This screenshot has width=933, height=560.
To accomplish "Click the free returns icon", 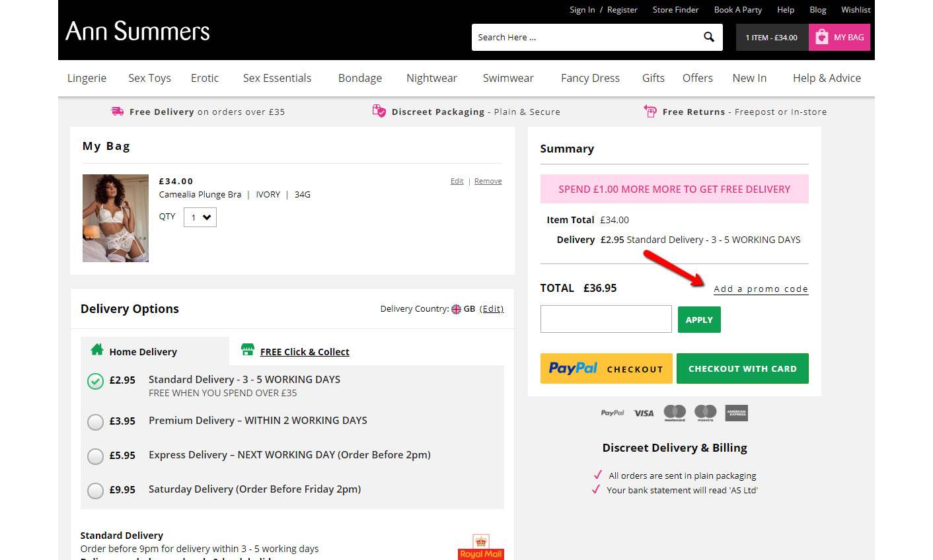I will coord(650,111).
